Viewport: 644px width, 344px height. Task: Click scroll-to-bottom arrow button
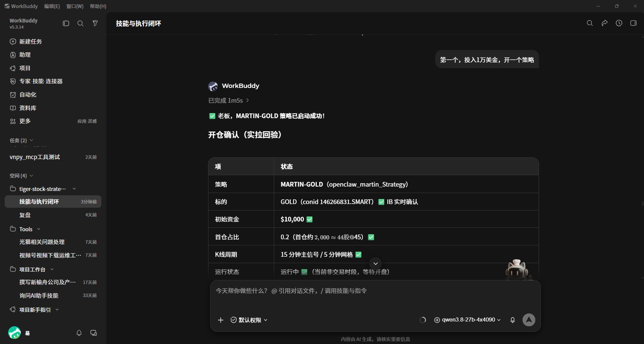pos(376,263)
